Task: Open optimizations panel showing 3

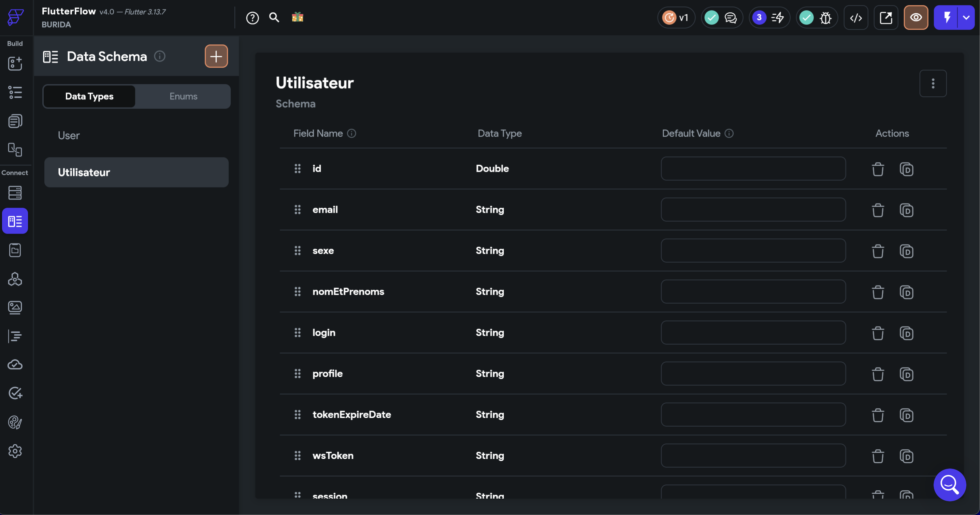Action: (769, 17)
